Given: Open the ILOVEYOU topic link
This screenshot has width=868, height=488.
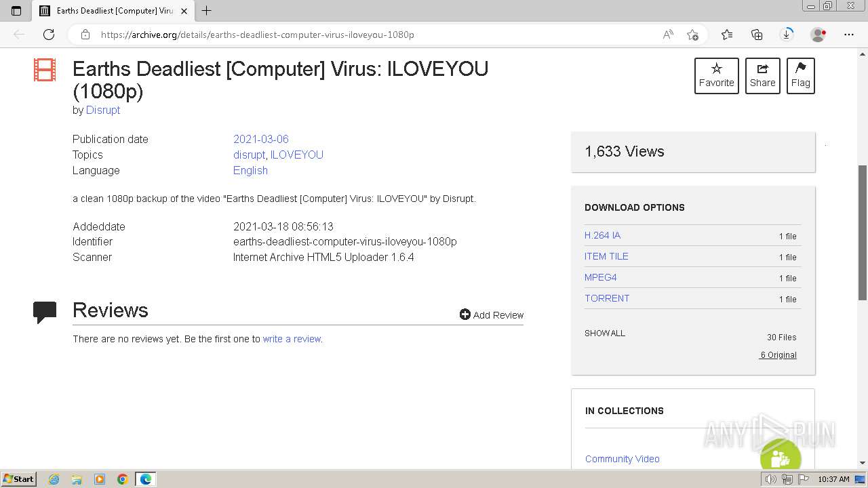Looking at the screenshot, I should coord(297,155).
